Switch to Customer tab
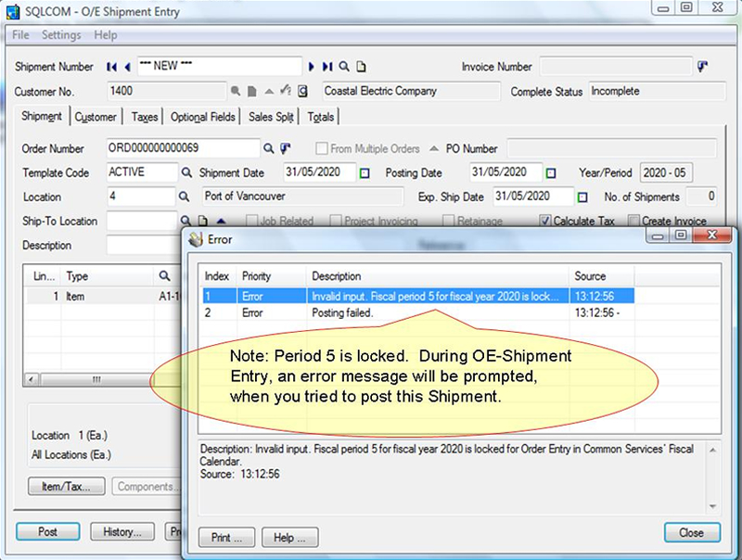This screenshot has height=560, width=742. (96, 117)
